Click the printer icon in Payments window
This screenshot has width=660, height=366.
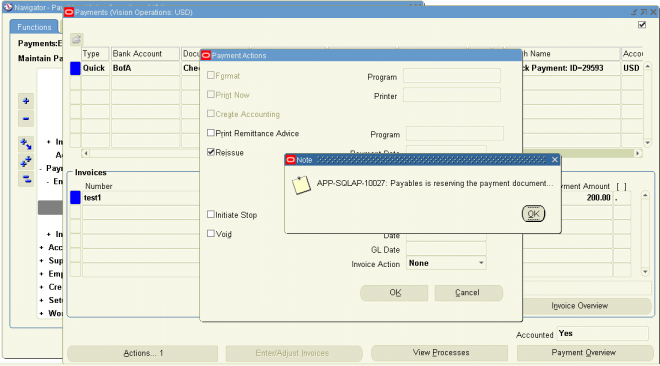coord(77,40)
